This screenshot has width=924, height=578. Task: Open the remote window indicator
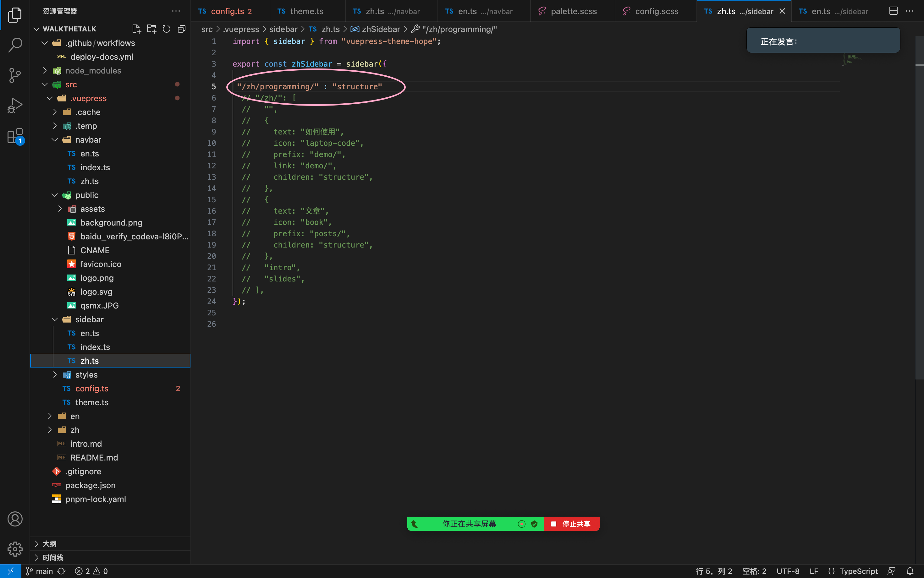pos(10,571)
